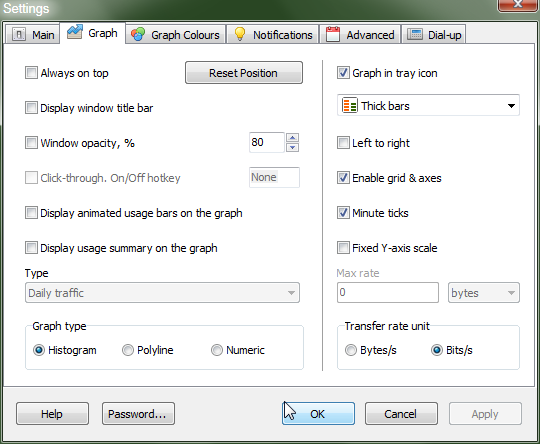Viewport: 540px width, 444px height.
Task: Enable Always on top checkbox
Action: coord(31,73)
